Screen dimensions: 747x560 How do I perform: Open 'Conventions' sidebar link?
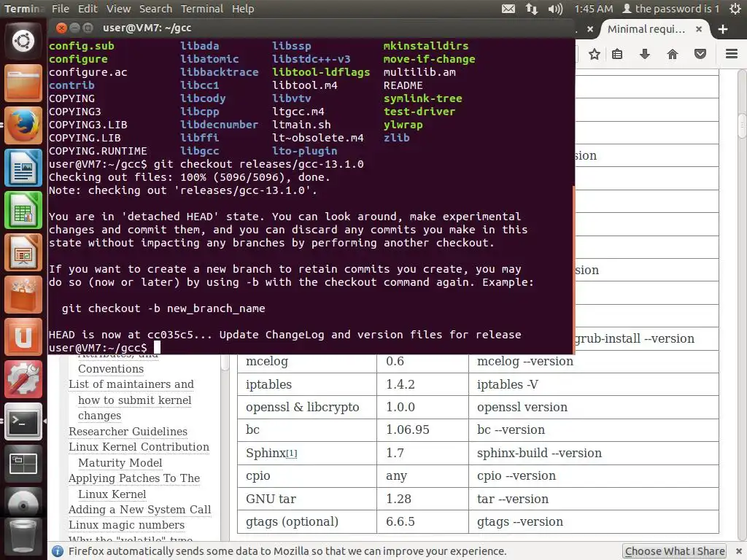[111, 369]
